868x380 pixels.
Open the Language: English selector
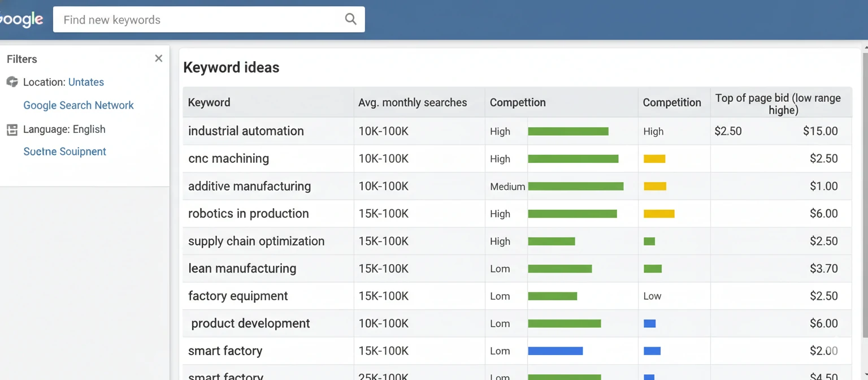64,129
